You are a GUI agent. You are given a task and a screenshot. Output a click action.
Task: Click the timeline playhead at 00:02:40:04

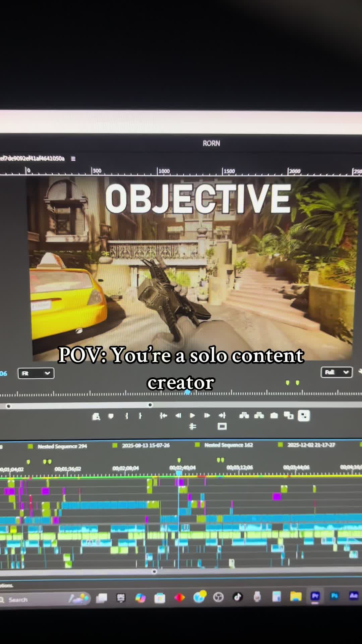point(179,473)
